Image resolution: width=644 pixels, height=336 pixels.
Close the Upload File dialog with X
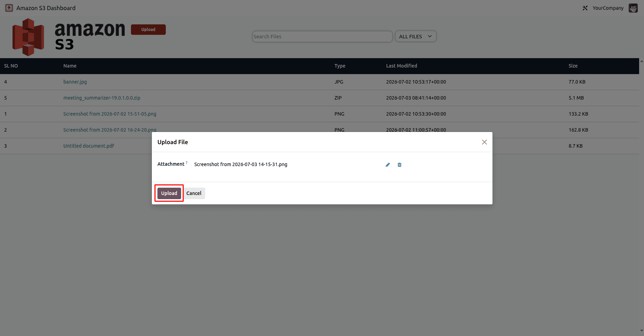(x=484, y=142)
